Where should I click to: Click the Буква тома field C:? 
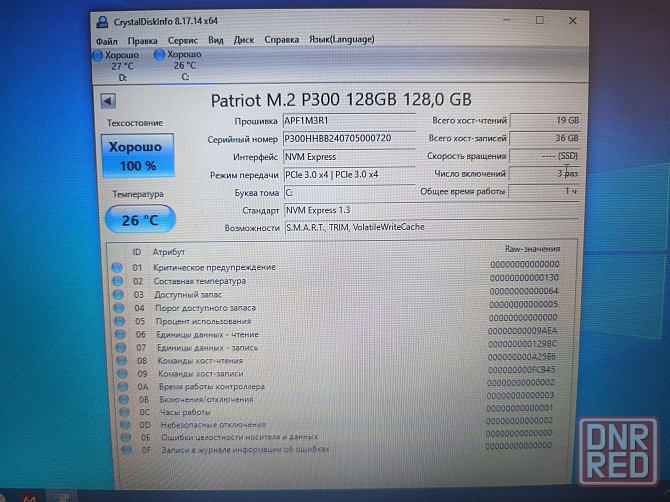(x=350, y=192)
